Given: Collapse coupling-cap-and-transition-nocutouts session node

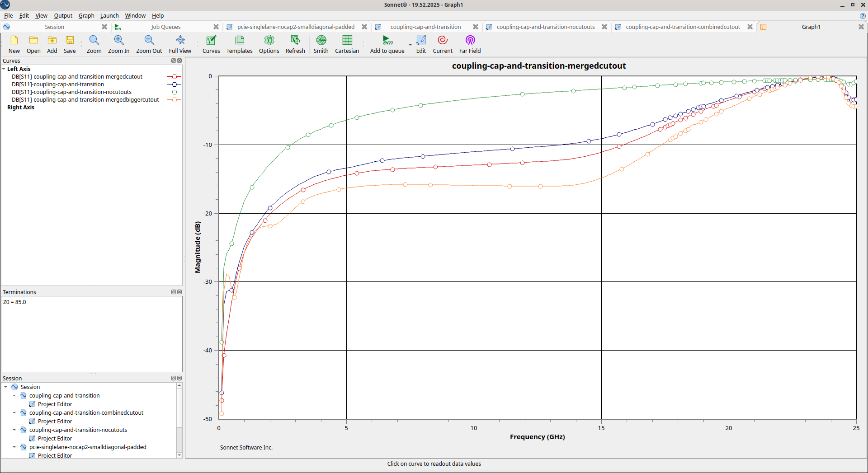Looking at the screenshot, I should (x=14, y=430).
